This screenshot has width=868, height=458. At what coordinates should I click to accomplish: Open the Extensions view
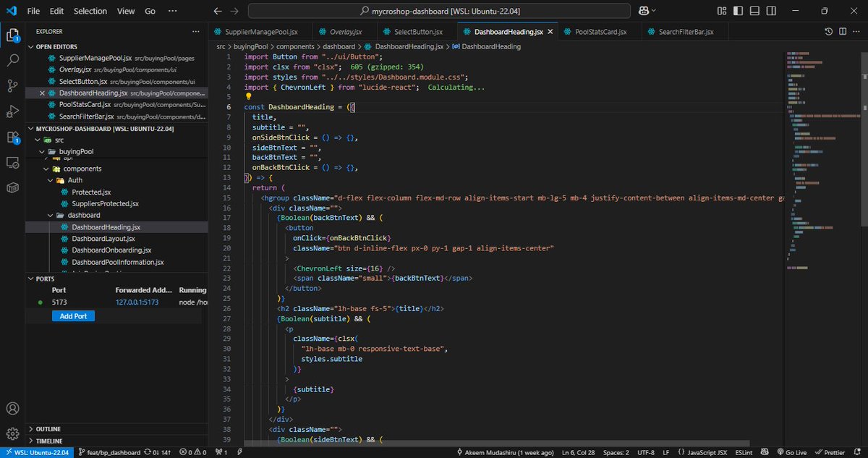click(12, 137)
